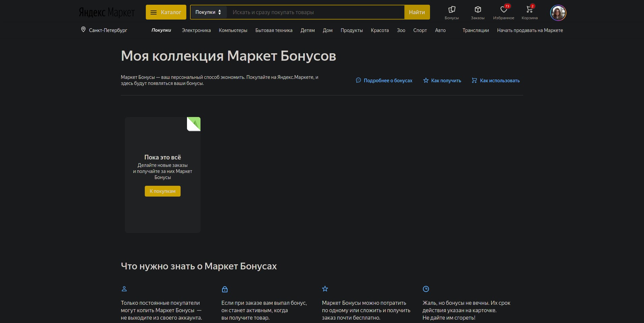This screenshot has width=644, height=323.
Task: Click the Найти search button
Action: (417, 12)
